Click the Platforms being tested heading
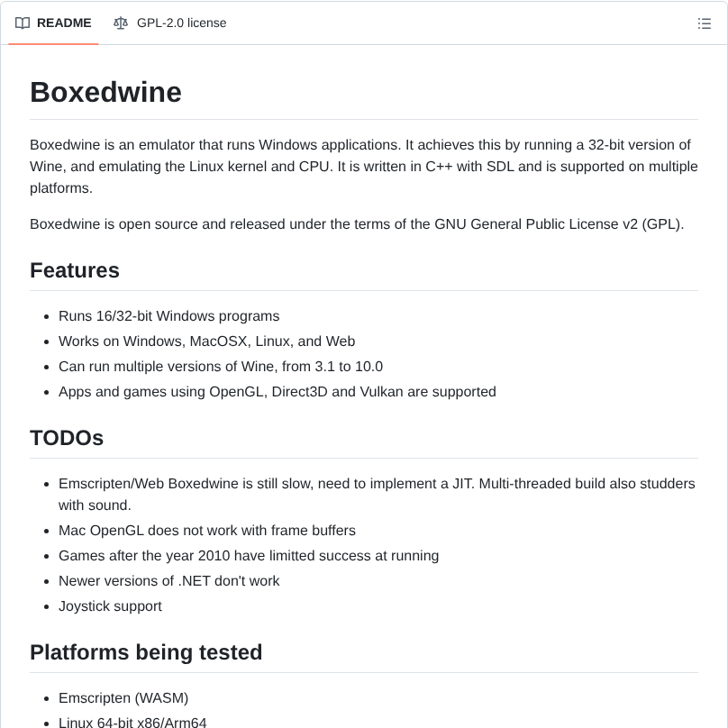Viewport: 728px width, 728px height. [146, 652]
